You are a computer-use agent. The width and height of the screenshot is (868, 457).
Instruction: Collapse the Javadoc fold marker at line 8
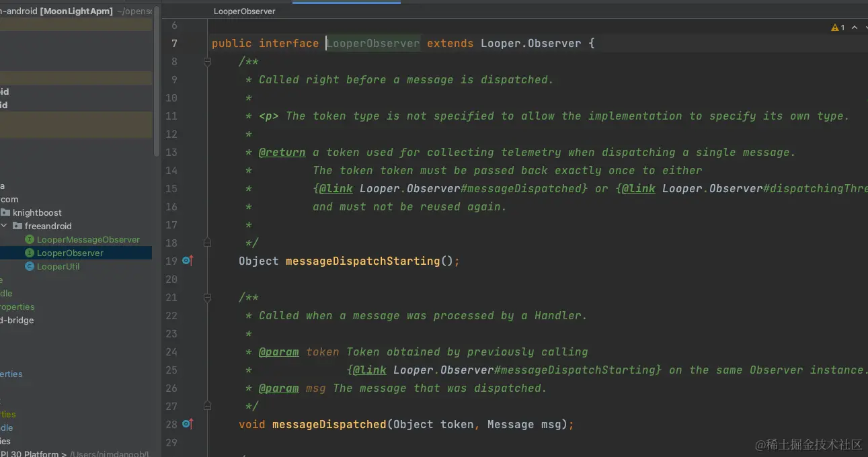(x=207, y=61)
